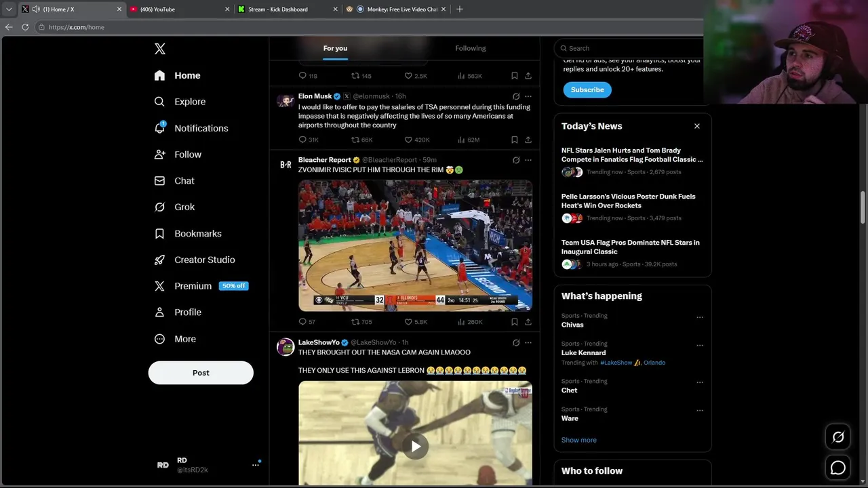The height and width of the screenshot is (488, 868).
Task: Open Grok explain icon on Bleacher Report's post
Action: coord(516,160)
